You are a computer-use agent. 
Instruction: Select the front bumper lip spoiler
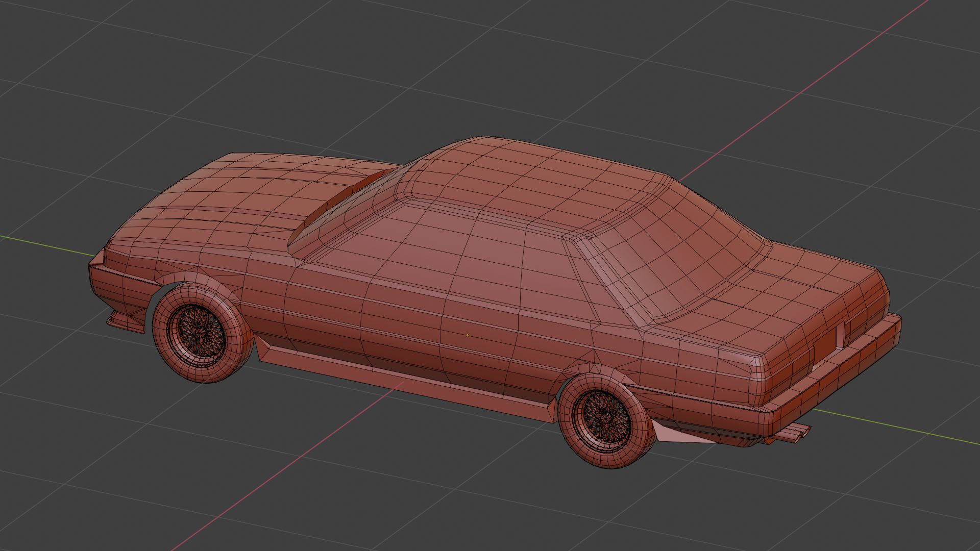coord(125,323)
